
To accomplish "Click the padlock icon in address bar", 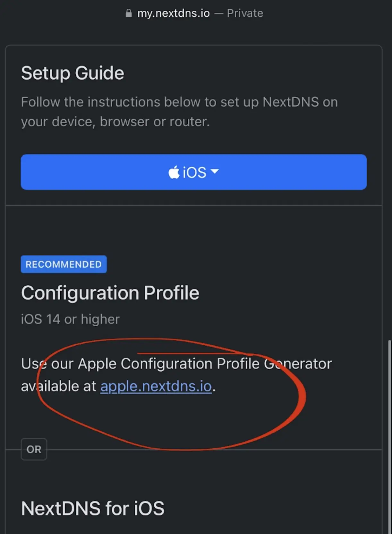I will click(129, 13).
